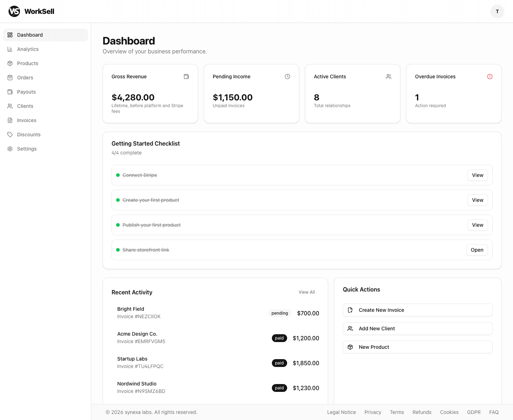Click the Overdue Invoices card title
This screenshot has height=420, width=513.
(x=435, y=77)
